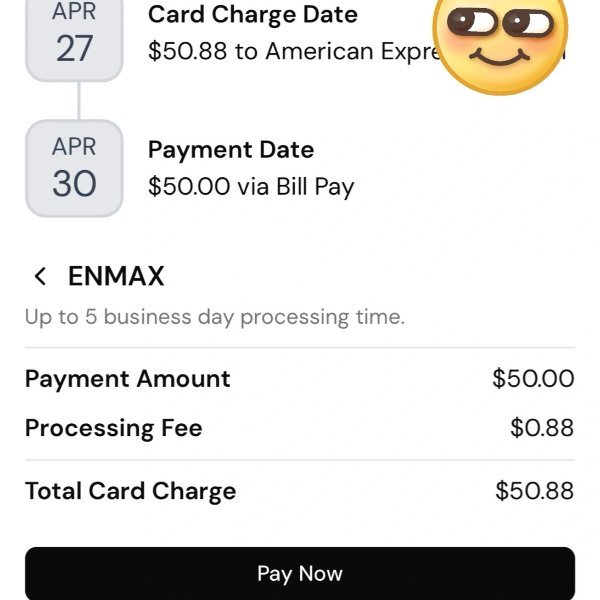The height and width of the screenshot is (600, 600).
Task: Click the ENMAX payee heading
Action: coord(116,277)
